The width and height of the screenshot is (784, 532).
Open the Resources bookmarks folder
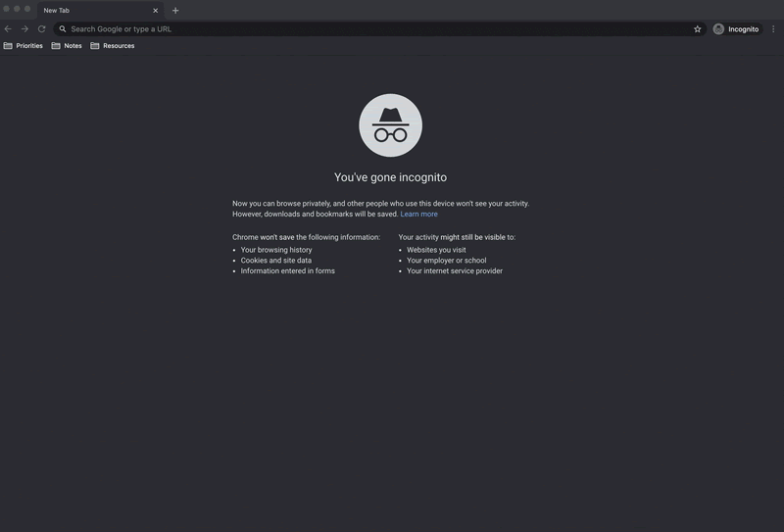pos(113,45)
